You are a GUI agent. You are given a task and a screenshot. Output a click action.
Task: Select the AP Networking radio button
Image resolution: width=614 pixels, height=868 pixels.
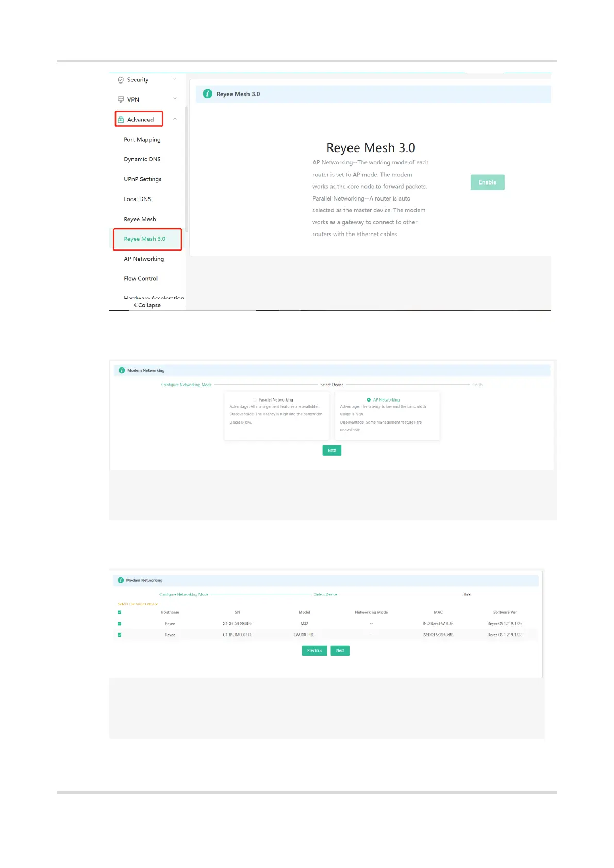[369, 400]
